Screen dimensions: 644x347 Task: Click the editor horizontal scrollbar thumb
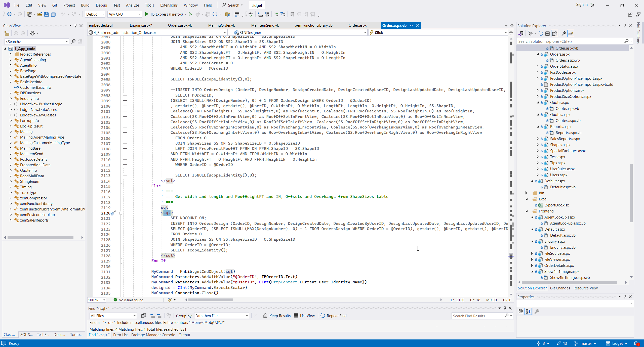coord(211,300)
